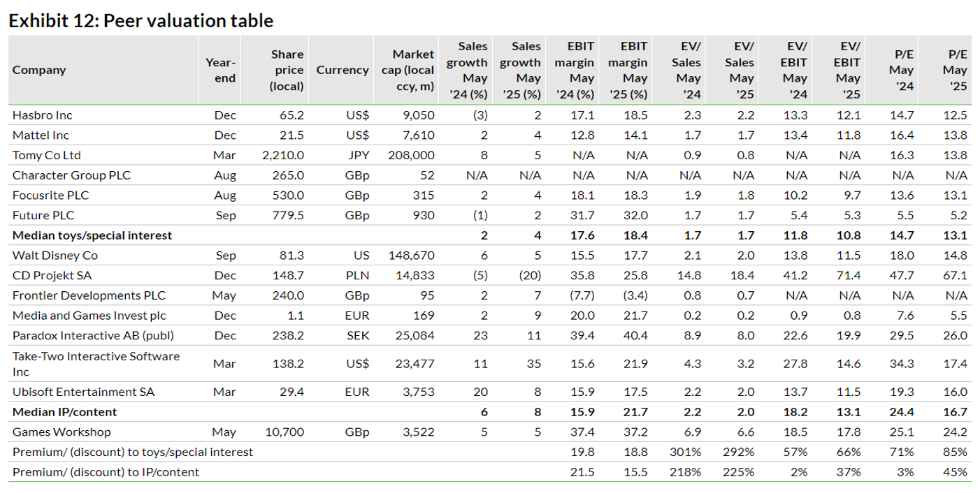Click Tomy share price '2,210.0'
The height and width of the screenshot is (493, 980).
[x=283, y=155]
